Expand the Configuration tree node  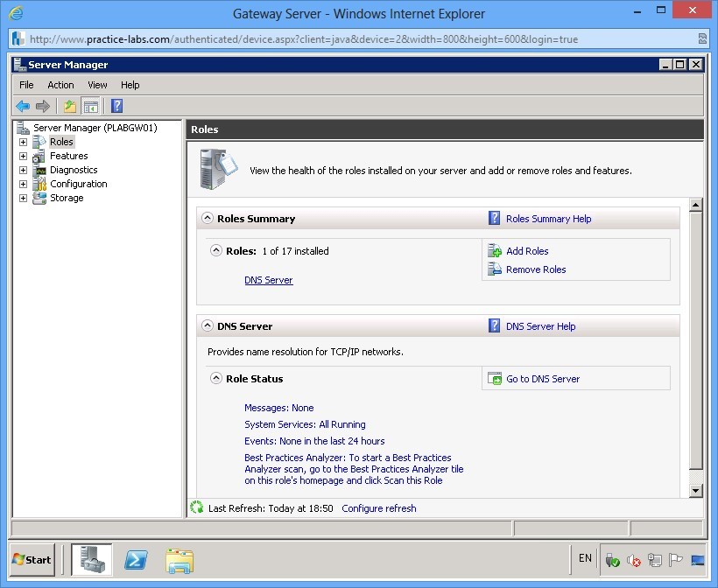[x=23, y=184]
